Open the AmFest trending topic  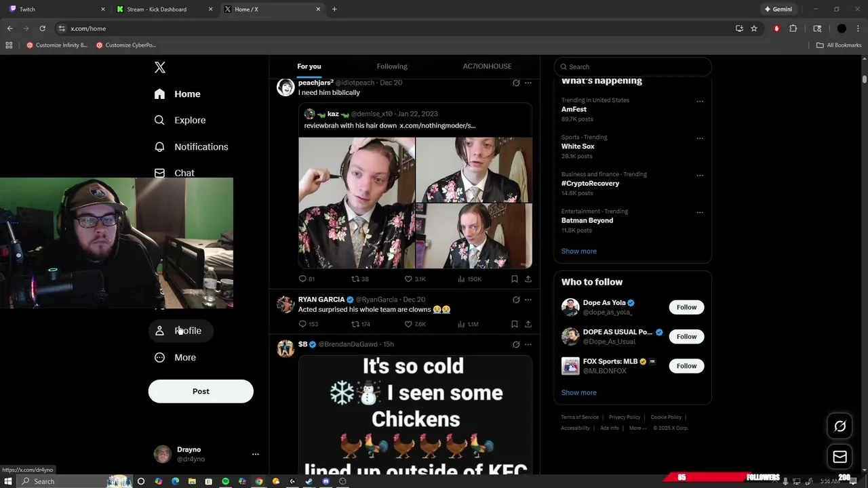[x=574, y=109]
